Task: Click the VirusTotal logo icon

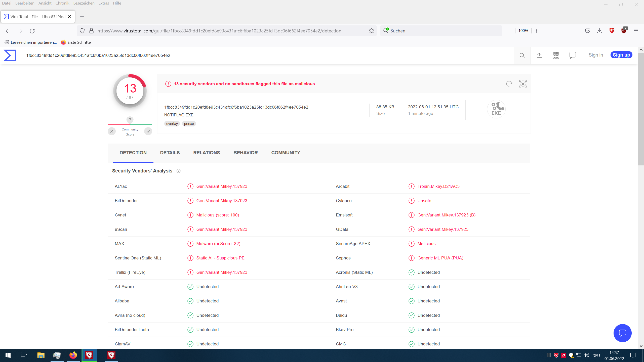Action: click(x=10, y=55)
